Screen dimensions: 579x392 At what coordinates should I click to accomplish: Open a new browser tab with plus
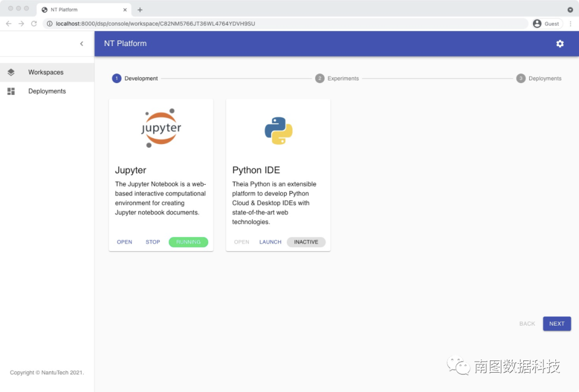coord(140,10)
